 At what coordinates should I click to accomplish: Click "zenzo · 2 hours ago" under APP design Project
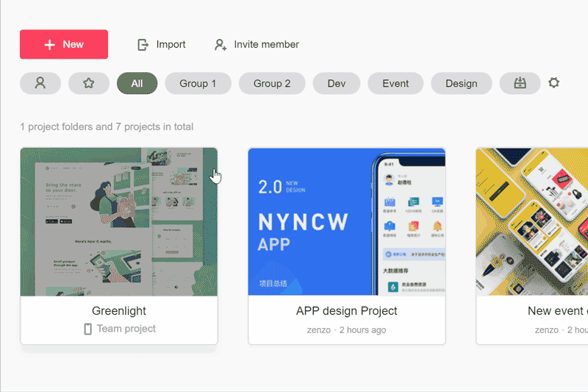click(x=346, y=330)
